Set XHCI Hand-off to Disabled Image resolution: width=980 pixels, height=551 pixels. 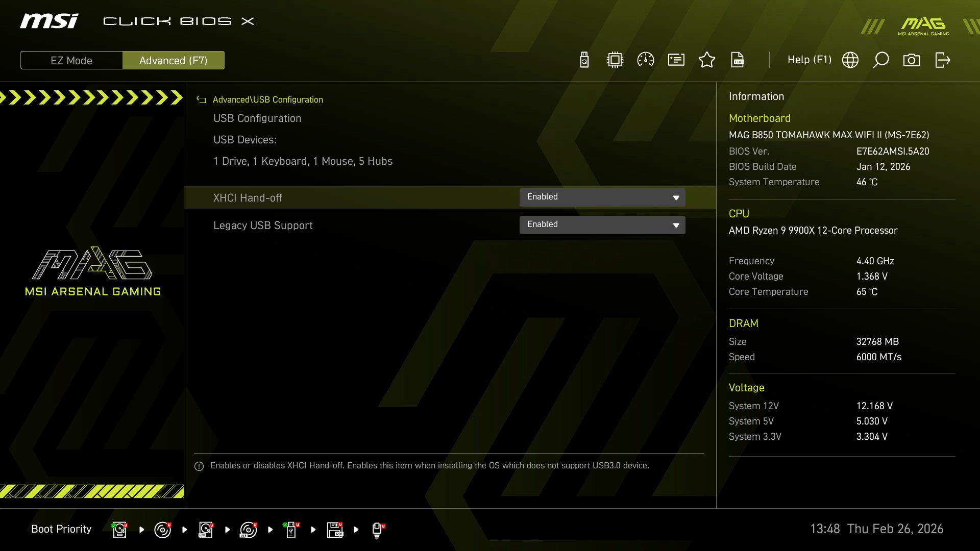pos(602,197)
